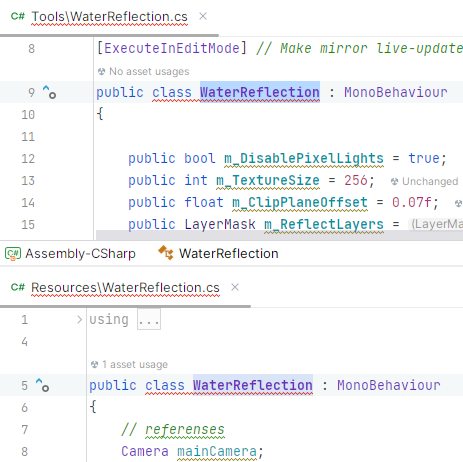Click C# icon on Resources\WaterReflection.cs tab
The width and height of the screenshot is (463, 462).
[x=18, y=287]
